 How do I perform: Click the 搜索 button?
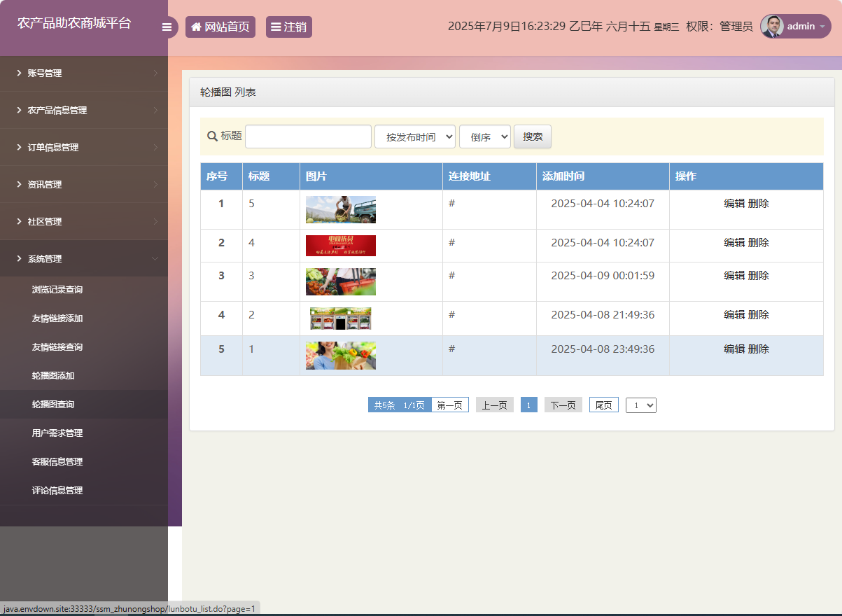(532, 136)
